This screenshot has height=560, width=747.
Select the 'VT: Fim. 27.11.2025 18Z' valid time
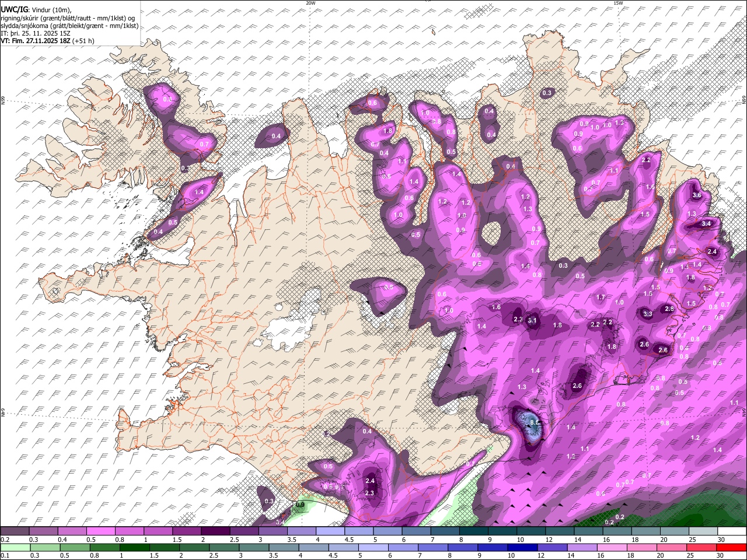36,41
